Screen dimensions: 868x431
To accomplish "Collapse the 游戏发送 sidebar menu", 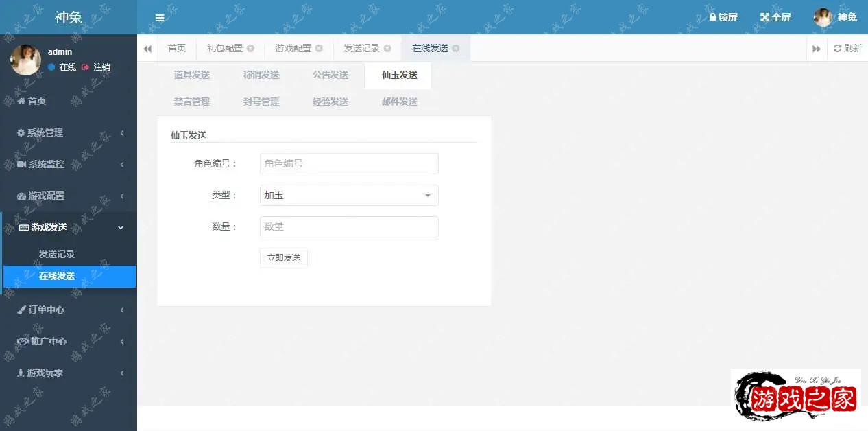I will click(x=69, y=227).
